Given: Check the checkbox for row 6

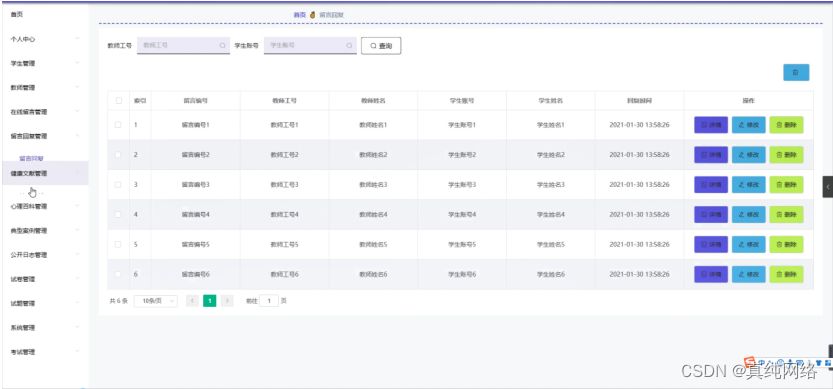Looking at the screenshot, I should click(x=118, y=274).
